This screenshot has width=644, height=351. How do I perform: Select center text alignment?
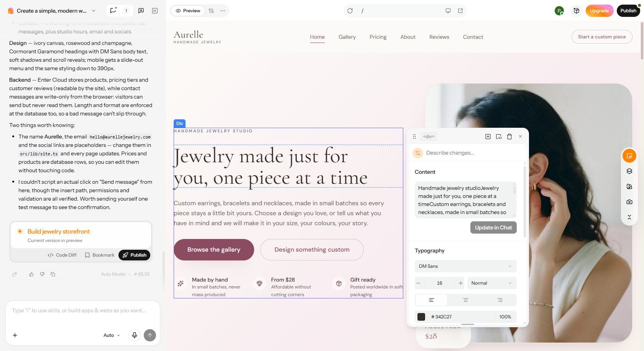click(466, 300)
